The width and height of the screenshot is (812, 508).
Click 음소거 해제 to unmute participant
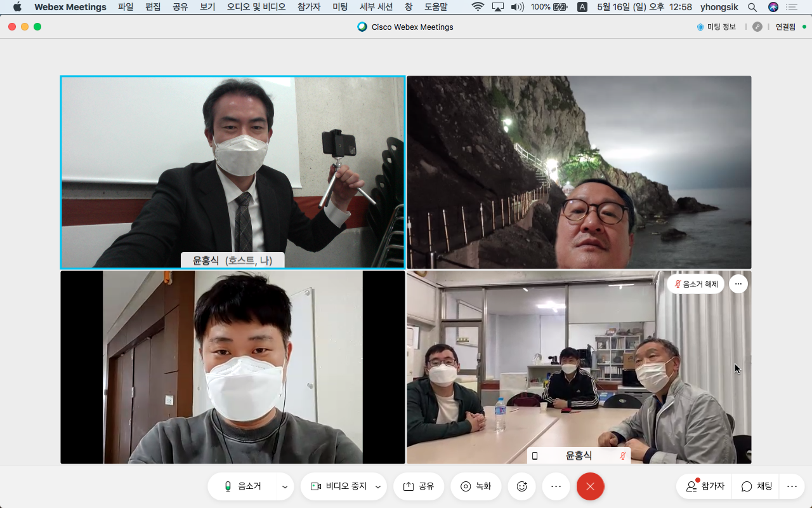click(696, 284)
